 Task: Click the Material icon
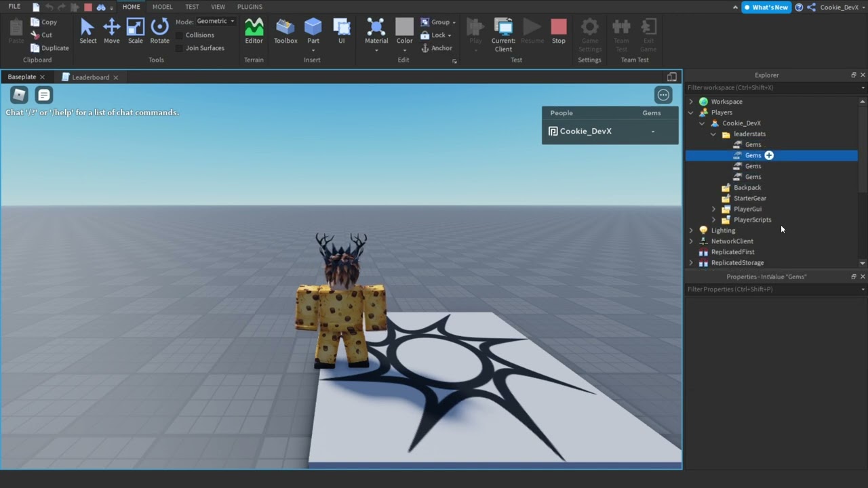coord(376,27)
